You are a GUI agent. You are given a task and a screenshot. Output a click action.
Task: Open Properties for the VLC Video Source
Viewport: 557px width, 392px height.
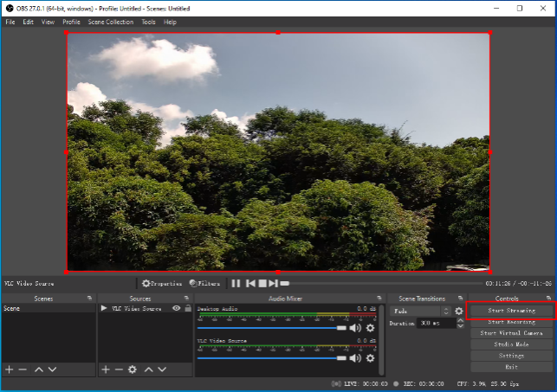pyautogui.click(x=162, y=283)
